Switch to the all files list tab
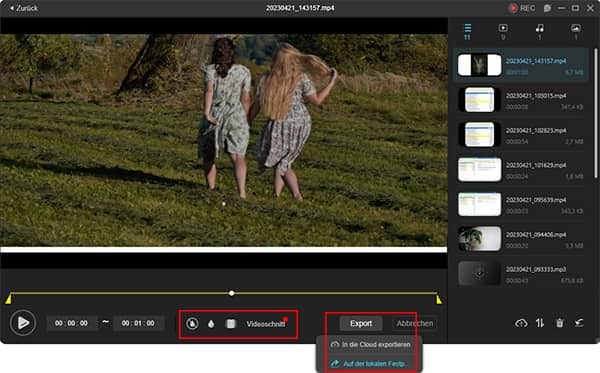The height and width of the screenshot is (373, 600). click(468, 32)
